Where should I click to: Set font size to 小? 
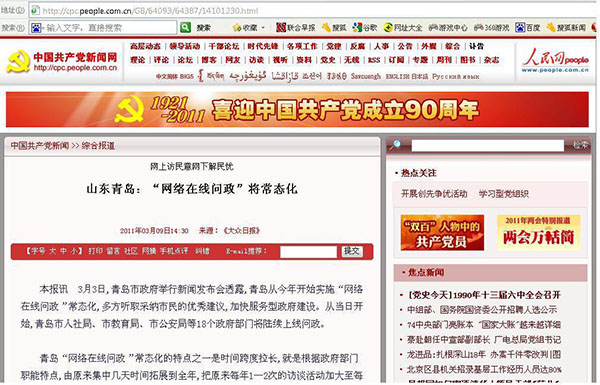tap(74, 251)
